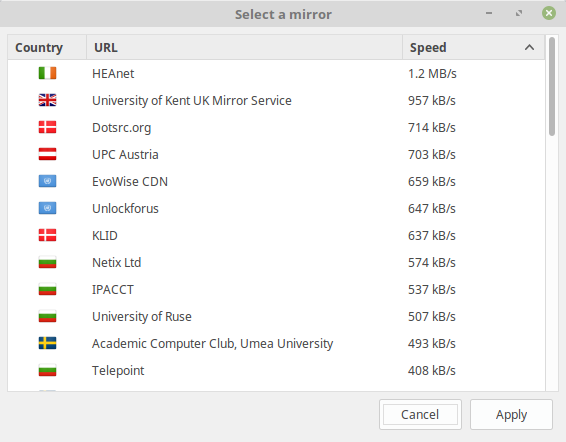Click the Swedish flag for Umea University
The height and width of the screenshot is (442, 566).
(47, 343)
